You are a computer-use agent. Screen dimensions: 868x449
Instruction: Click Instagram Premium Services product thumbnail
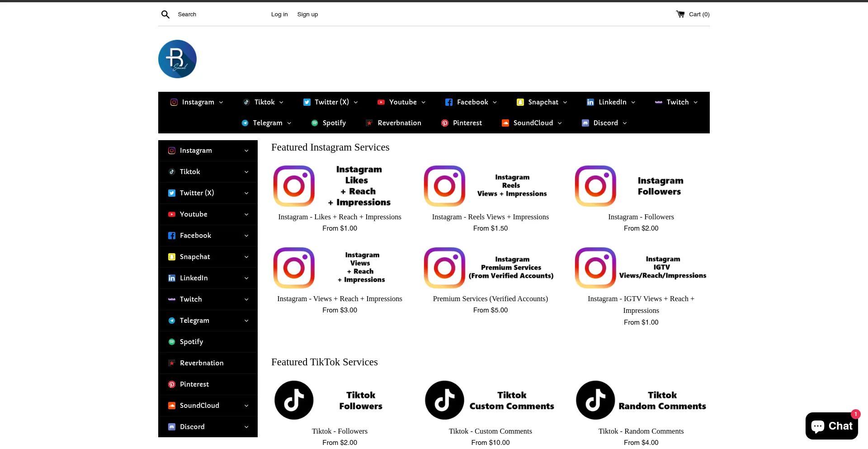tap(491, 268)
